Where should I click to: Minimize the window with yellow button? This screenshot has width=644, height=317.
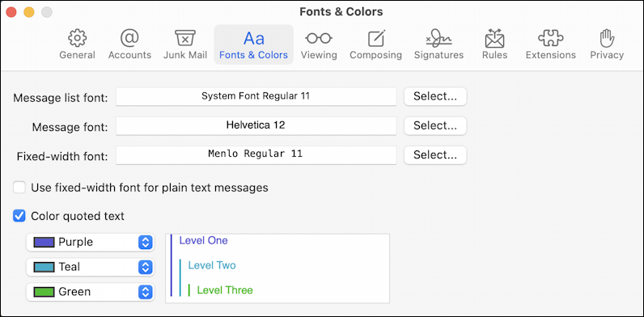point(29,12)
